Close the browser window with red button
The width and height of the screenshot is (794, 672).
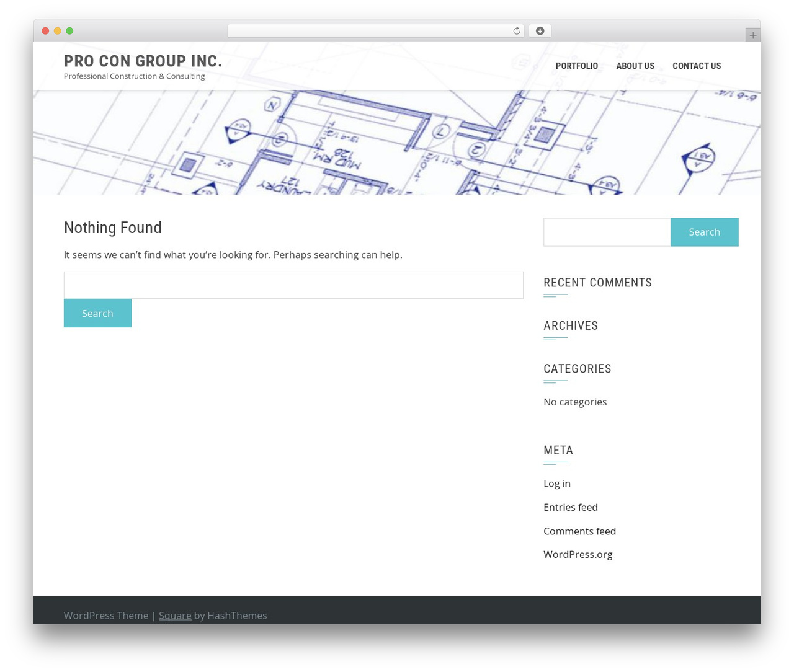(45, 31)
